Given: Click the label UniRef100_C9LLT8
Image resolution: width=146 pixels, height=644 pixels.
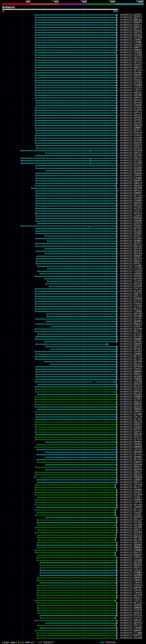Looking at the screenshot, I should tap(131, 417).
